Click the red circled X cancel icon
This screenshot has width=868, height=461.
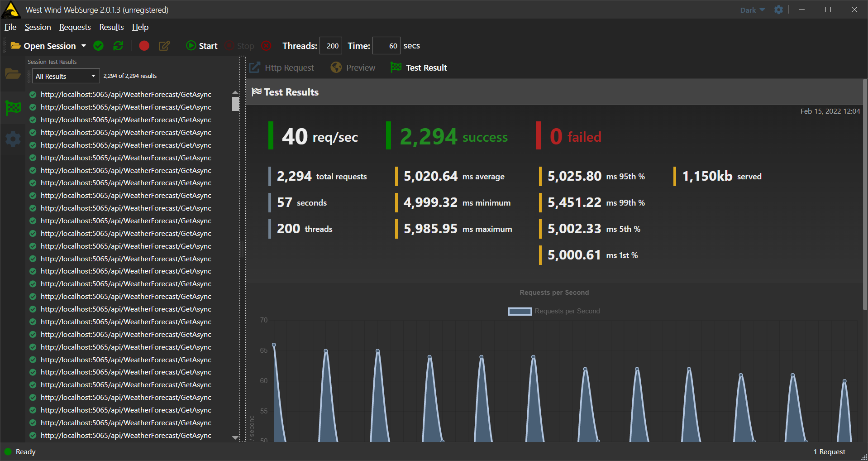(x=267, y=46)
